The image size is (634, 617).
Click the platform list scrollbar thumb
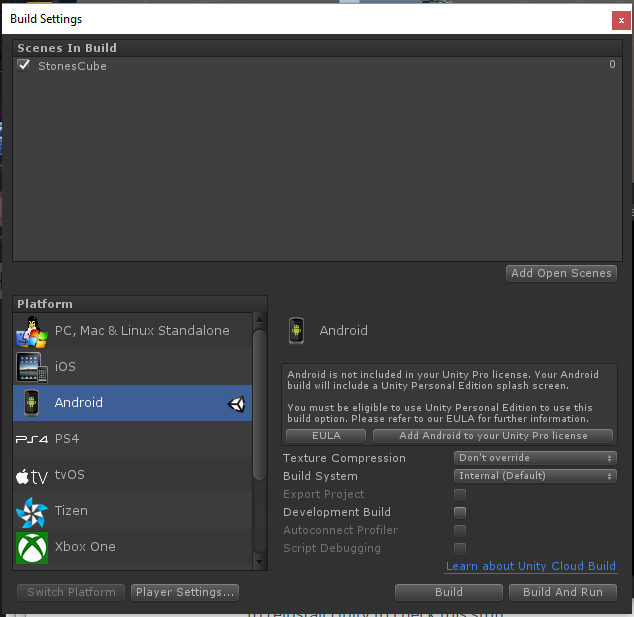(x=260, y=405)
